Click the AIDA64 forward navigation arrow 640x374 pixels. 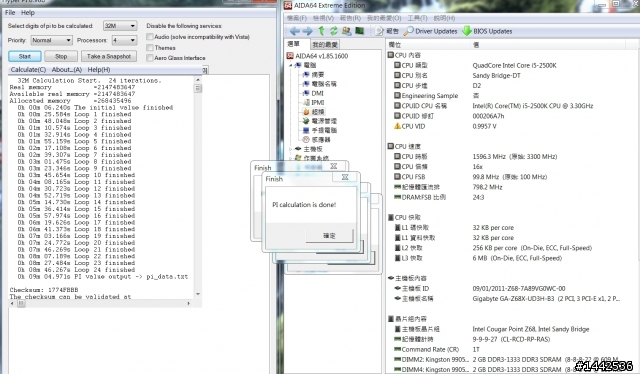pyautogui.click(x=307, y=31)
